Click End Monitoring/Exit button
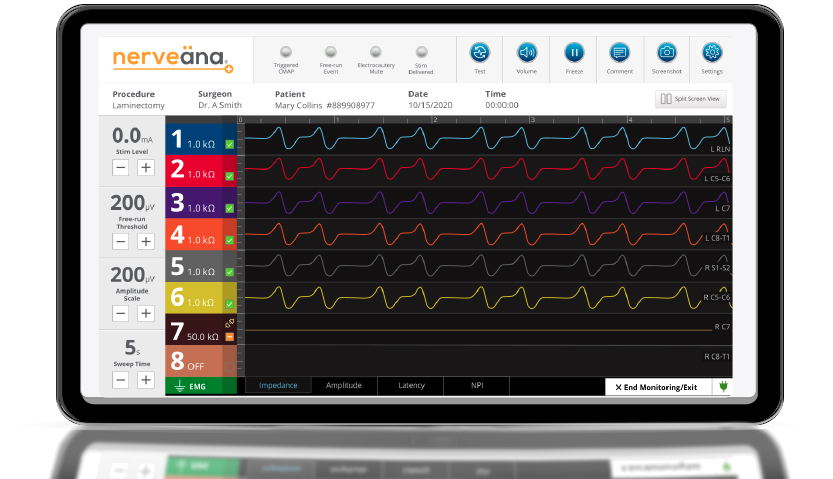The height and width of the screenshot is (479, 833). [x=656, y=386]
